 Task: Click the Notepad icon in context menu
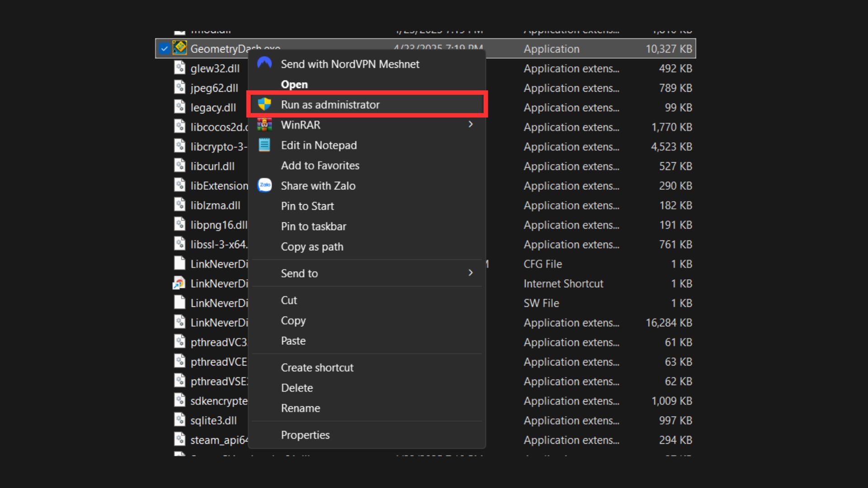click(264, 145)
